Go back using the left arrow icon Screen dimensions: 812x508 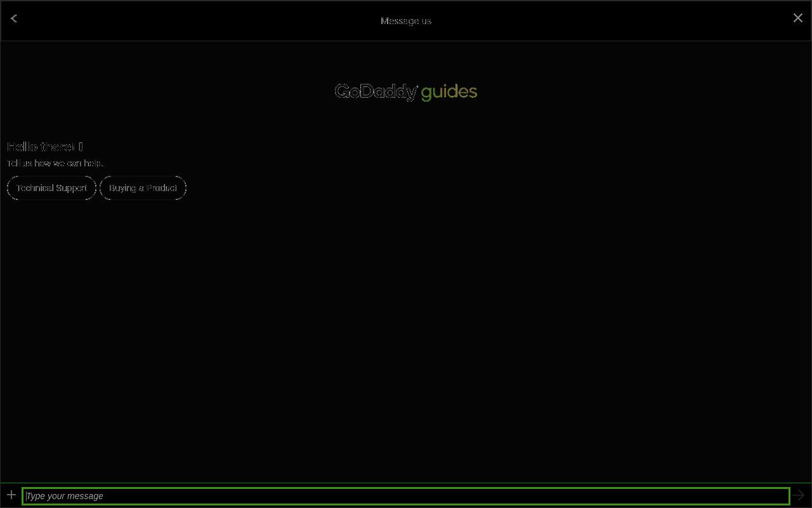[x=14, y=19]
